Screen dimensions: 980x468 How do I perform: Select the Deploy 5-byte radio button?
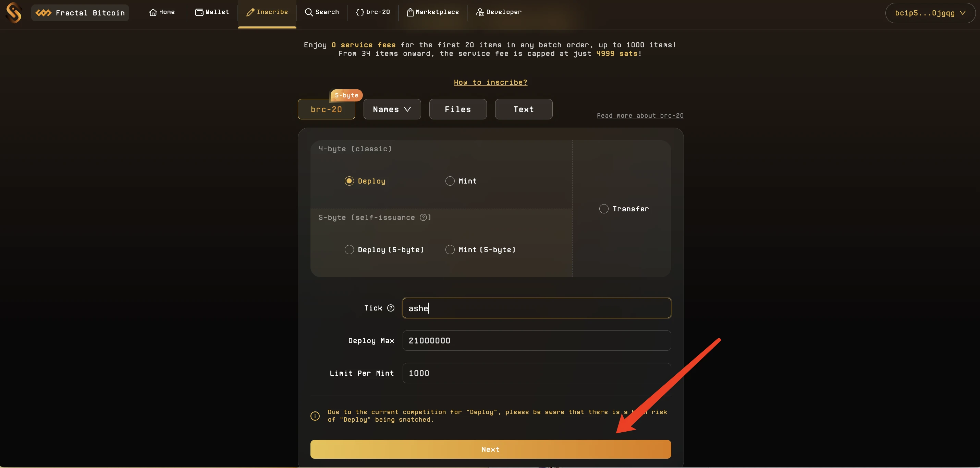pyautogui.click(x=349, y=249)
